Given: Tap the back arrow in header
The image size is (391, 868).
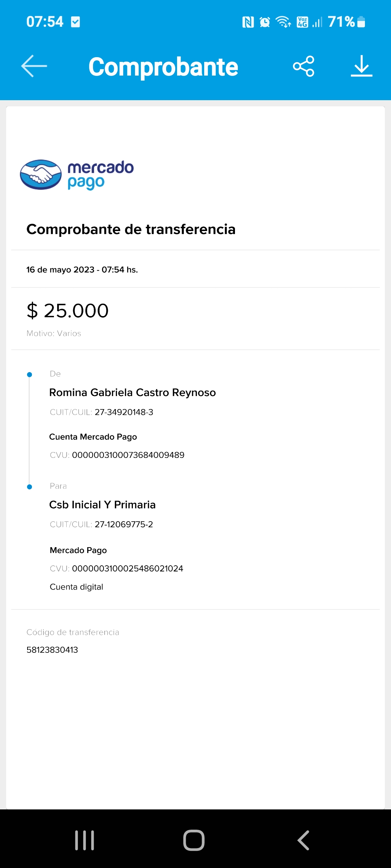Looking at the screenshot, I should [34, 66].
